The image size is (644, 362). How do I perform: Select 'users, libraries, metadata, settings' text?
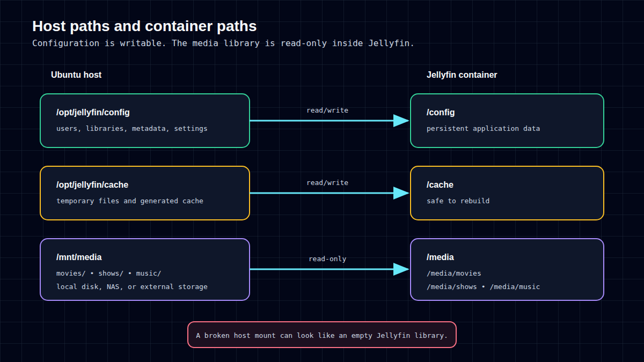pos(132,129)
